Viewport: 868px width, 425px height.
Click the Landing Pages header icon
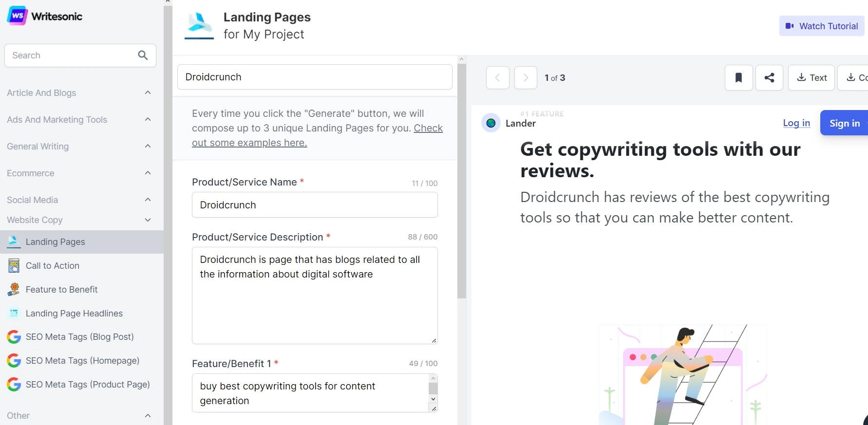(199, 25)
